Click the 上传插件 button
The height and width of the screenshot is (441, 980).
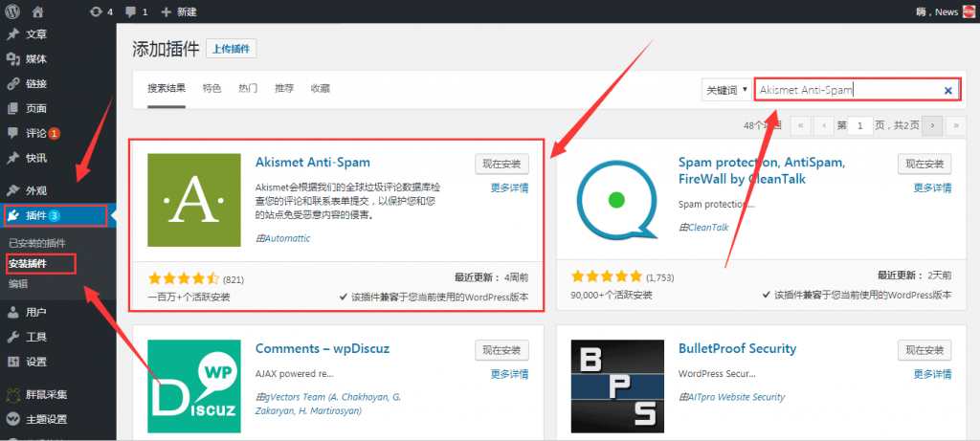pos(232,49)
